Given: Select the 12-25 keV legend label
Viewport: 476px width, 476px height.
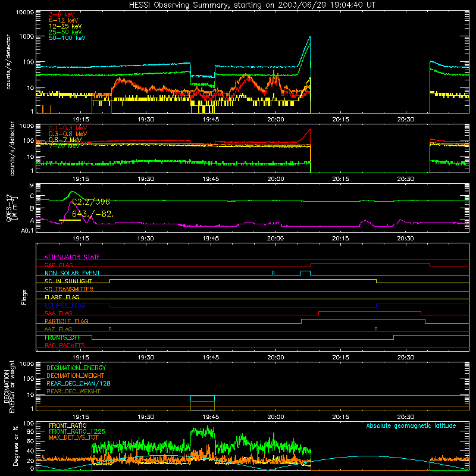Looking at the screenshot, I should [65, 26].
